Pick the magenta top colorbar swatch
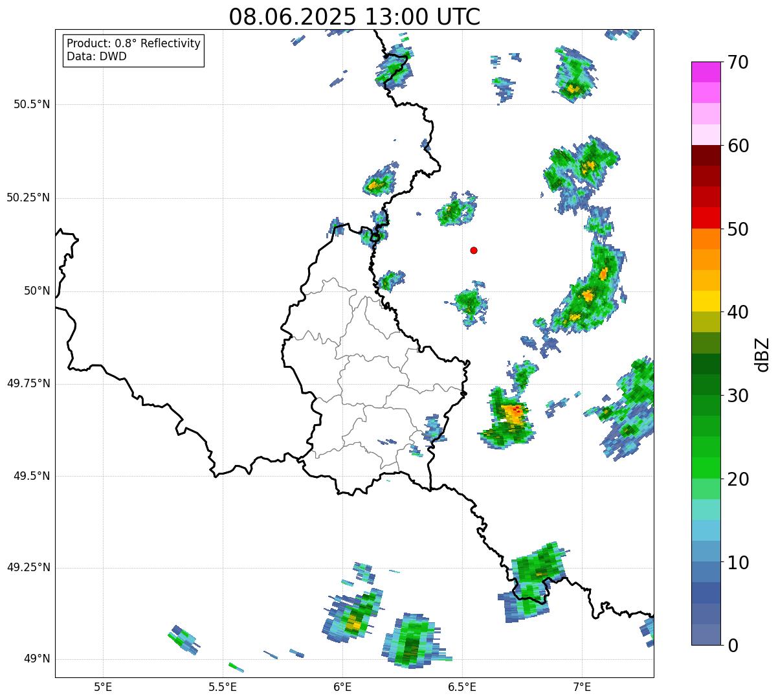Viewport: 778px width, 700px height. (x=706, y=72)
